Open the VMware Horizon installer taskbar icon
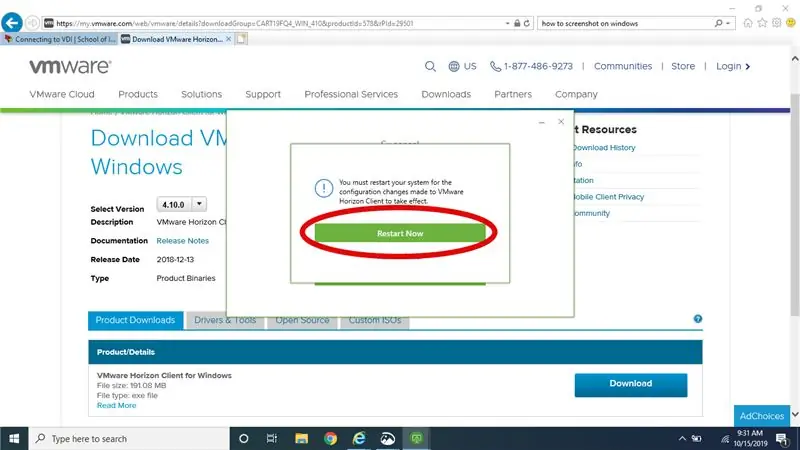800x450 pixels. tap(416, 439)
